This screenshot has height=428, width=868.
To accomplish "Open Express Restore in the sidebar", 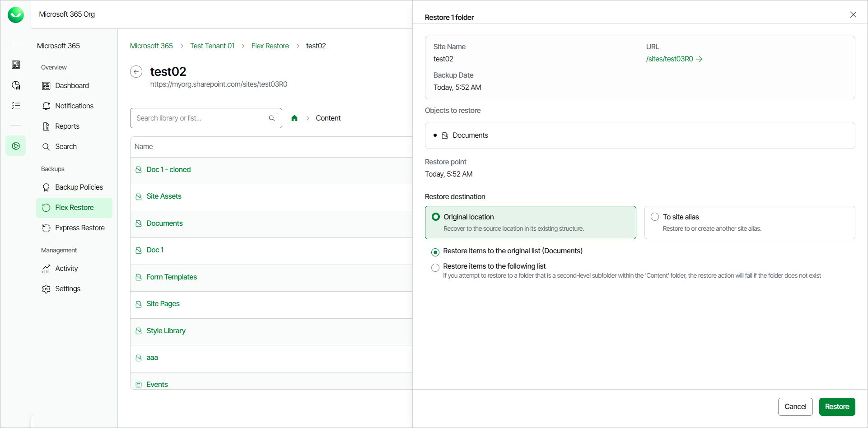I will [75, 228].
